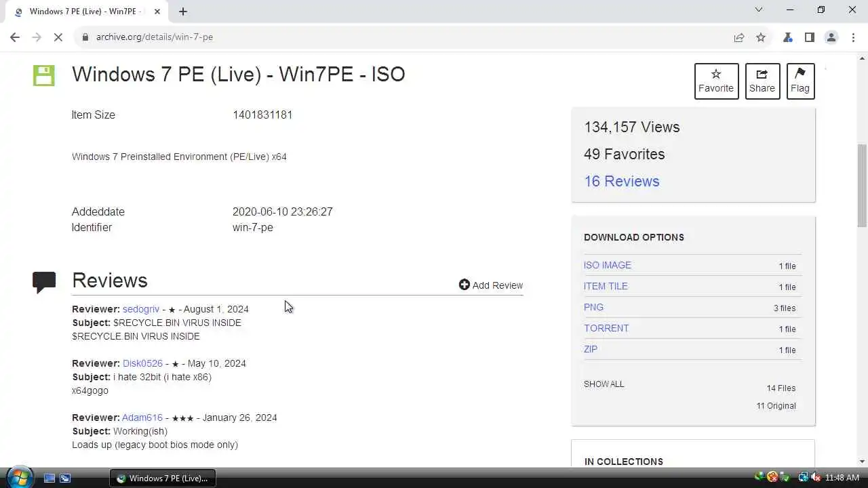Viewport: 868px width, 488px height.
Task: Download the TORRENT file
Action: pyautogui.click(x=606, y=328)
